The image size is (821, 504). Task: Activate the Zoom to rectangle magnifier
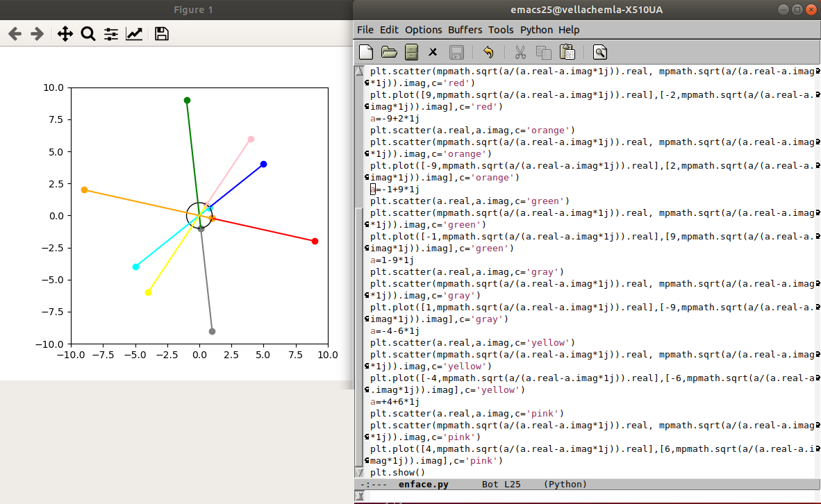point(88,34)
